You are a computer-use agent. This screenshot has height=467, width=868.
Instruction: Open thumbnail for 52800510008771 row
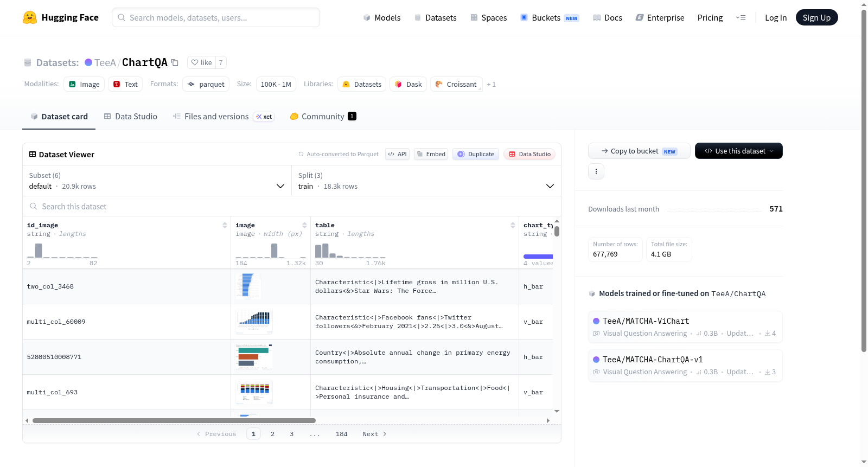(x=254, y=356)
